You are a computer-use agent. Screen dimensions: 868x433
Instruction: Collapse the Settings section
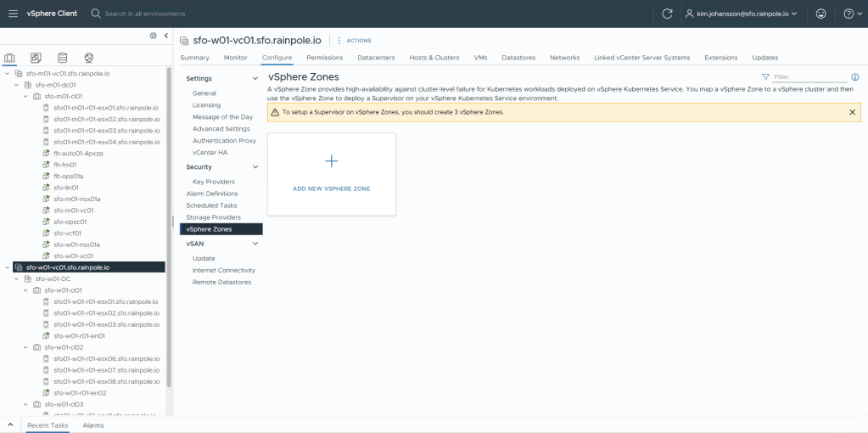click(x=255, y=78)
